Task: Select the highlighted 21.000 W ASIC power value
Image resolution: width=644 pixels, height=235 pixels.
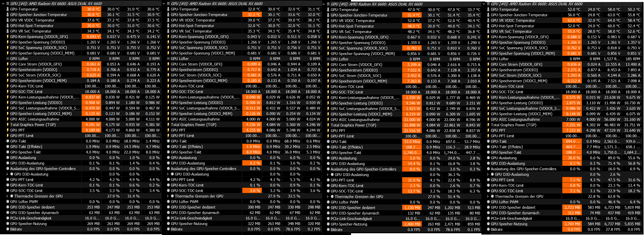Action: click(x=412, y=120)
